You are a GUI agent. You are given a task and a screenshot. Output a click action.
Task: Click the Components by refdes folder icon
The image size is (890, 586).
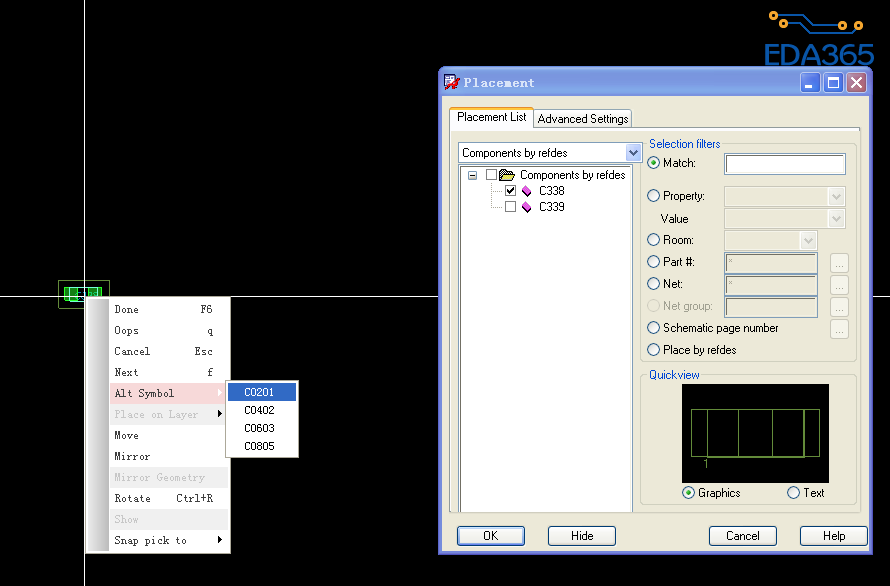(507, 175)
